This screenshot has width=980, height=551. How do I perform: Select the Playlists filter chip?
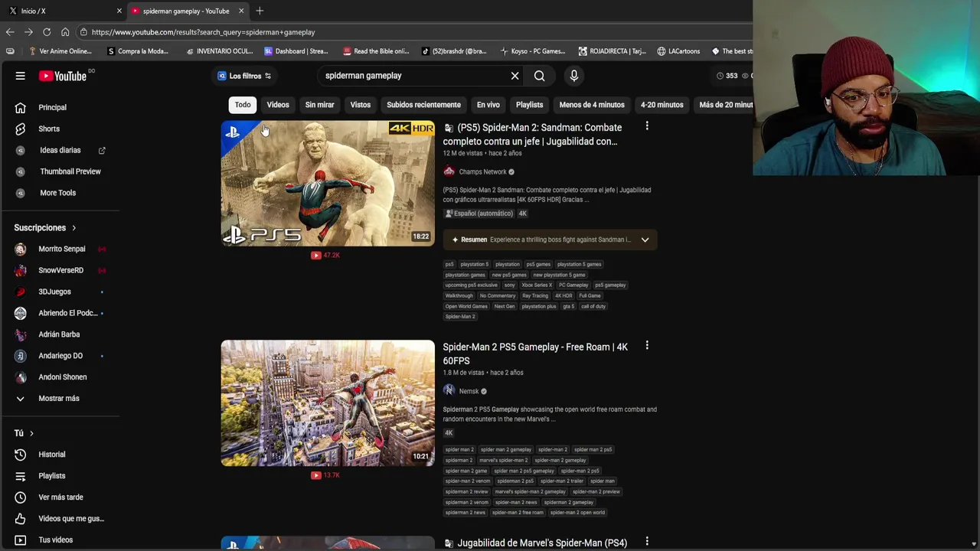click(x=529, y=105)
